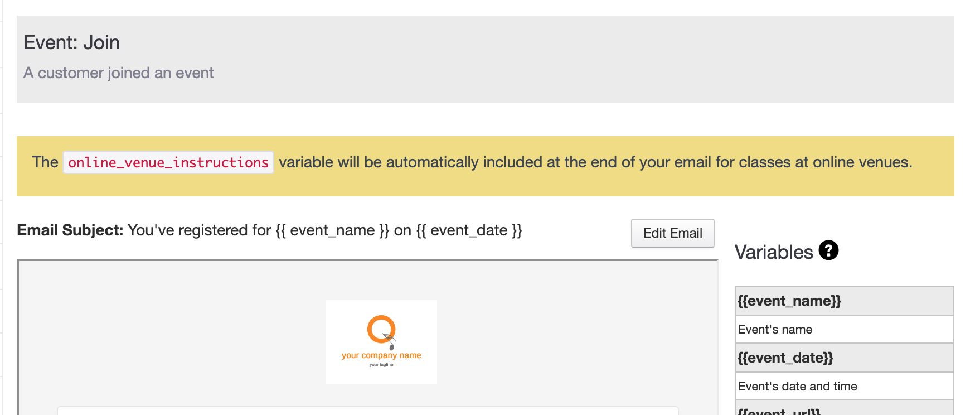Click the "A customer joined an event" subtitle

click(x=118, y=73)
